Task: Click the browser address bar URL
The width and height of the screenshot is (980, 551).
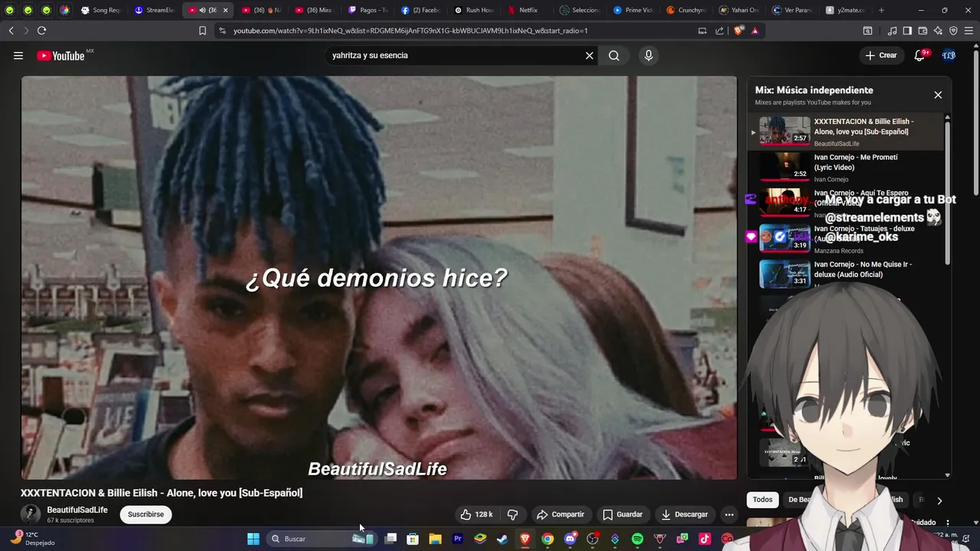Action: tap(410, 31)
